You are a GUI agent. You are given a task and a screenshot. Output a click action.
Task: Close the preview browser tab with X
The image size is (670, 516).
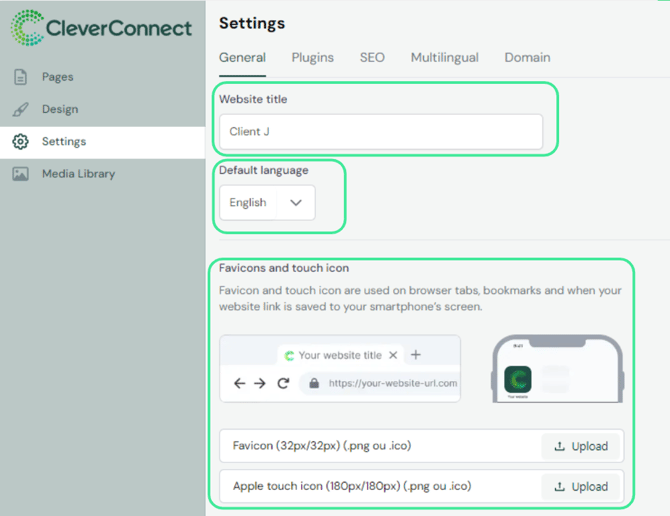coord(393,355)
